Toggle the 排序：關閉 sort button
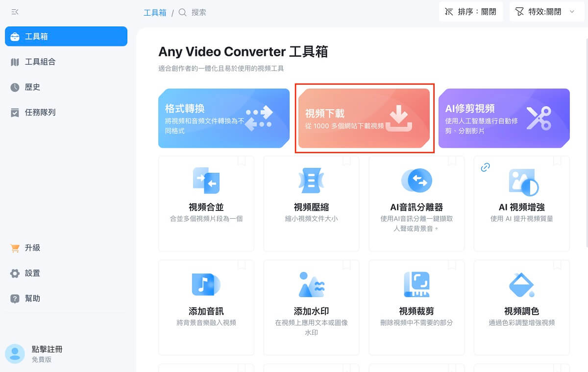Image resolution: width=588 pixels, height=372 pixels. point(471,12)
